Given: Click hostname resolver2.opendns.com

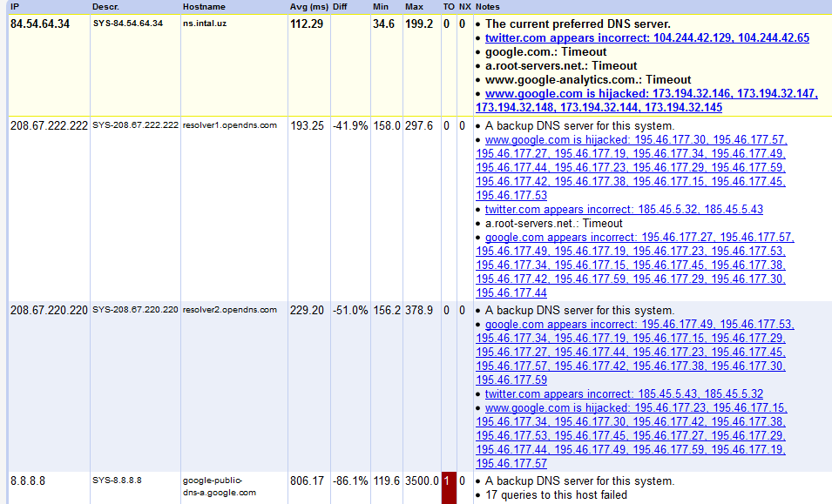Looking at the screenshot, I should [230, 310].
